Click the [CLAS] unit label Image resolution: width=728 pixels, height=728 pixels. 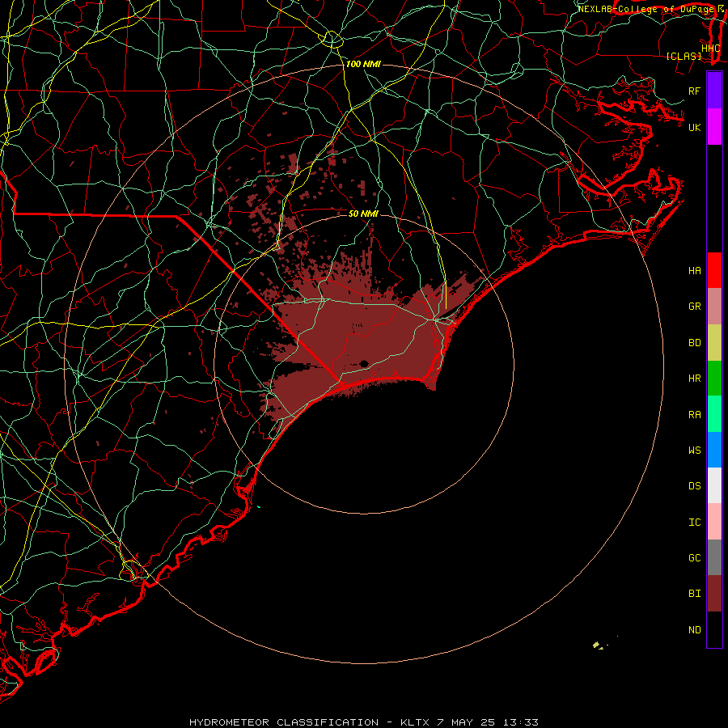pos(684,56)
